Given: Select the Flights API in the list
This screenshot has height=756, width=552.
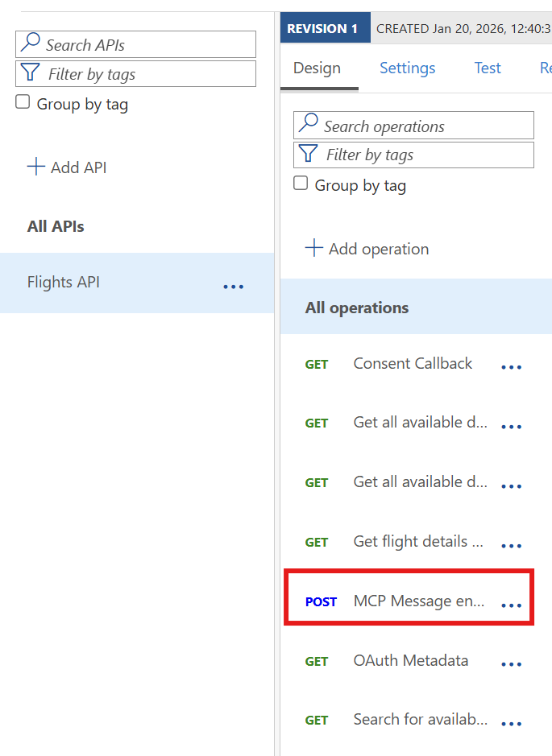Looking at the screenshot, I should coord(64,283).
